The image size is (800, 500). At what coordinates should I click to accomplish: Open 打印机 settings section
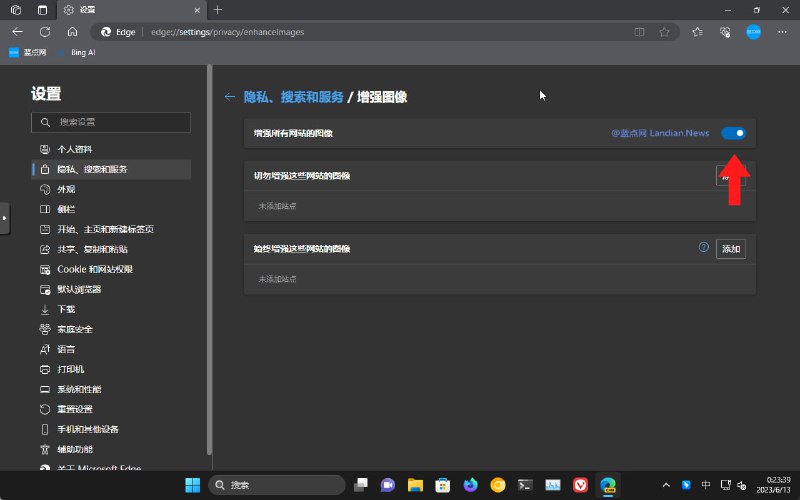point(111,369)
